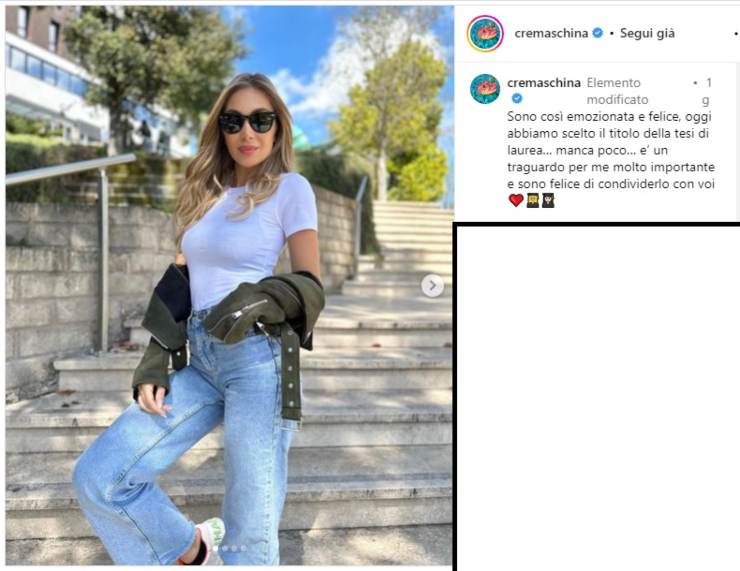Click the red heart emoji in caption
This screenshot has width=740, height=571.
(x=516, y=200)
